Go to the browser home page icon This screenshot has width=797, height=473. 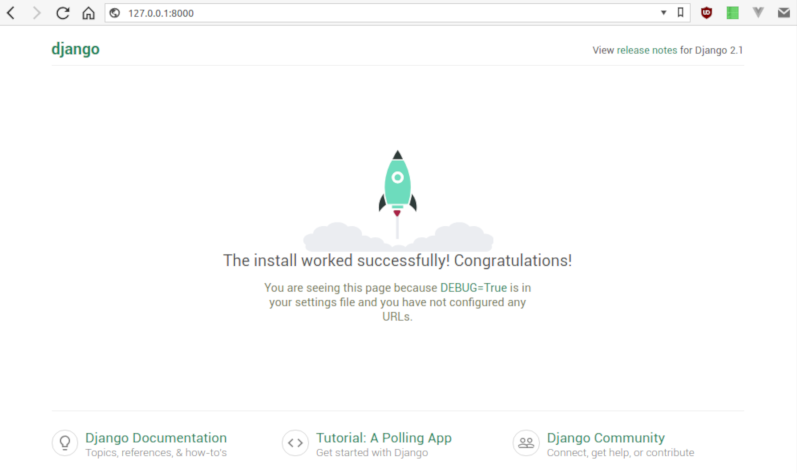click(88, 13)
